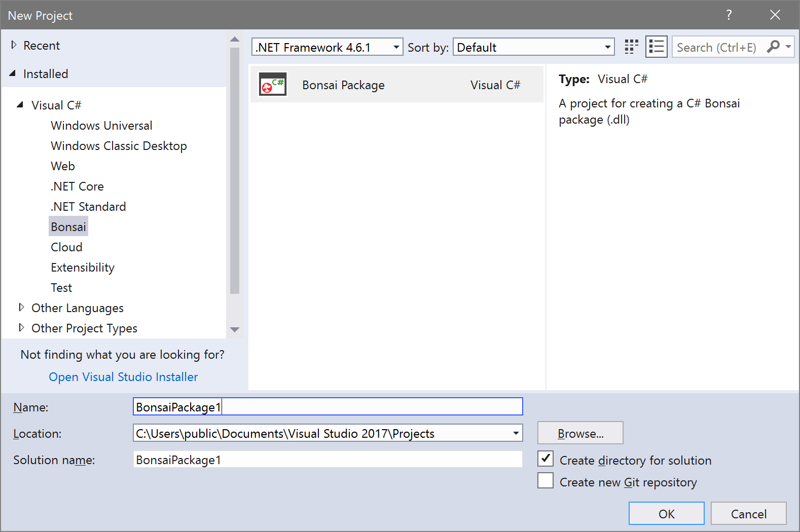
Task: Expand the Other Languages node
Action: [21, 308]
